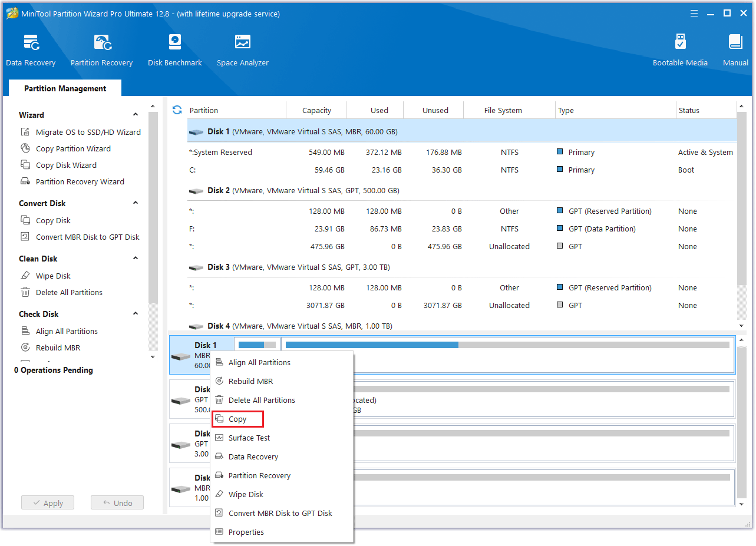Click Surface Test icon in context menu
This screenshot has width=756, height=546.
219,438
